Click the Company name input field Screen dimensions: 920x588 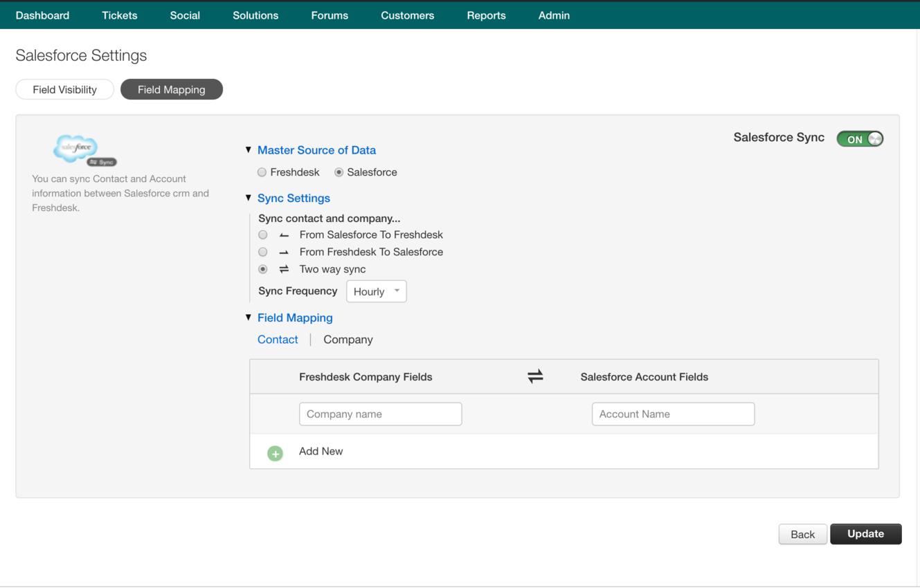point(380,414)
